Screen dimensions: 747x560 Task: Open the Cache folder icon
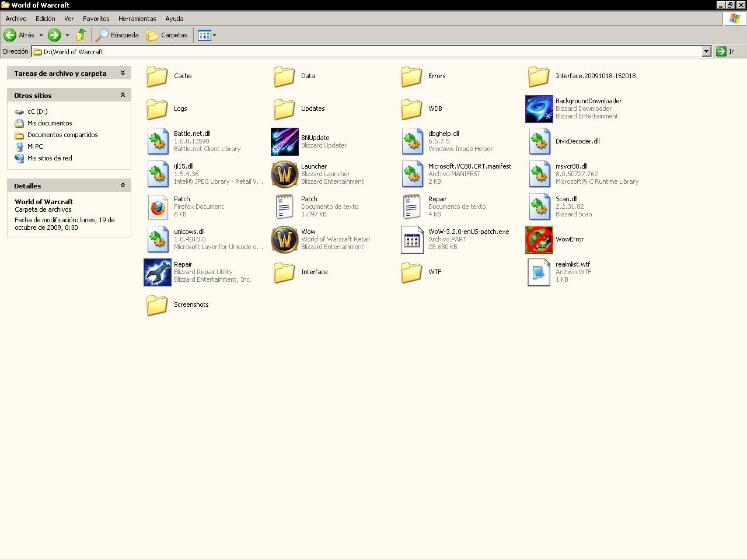click(157, 76)
